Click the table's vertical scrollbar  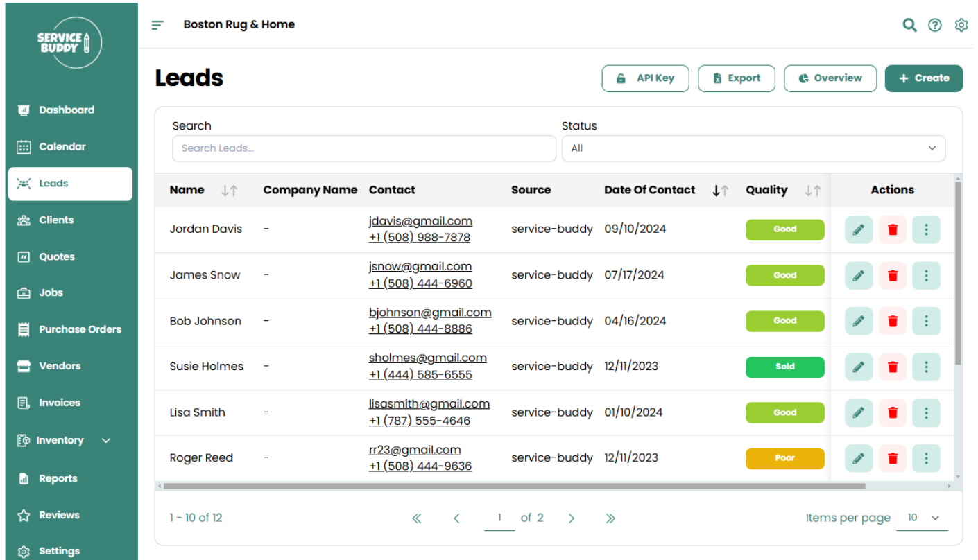point(958,274)
